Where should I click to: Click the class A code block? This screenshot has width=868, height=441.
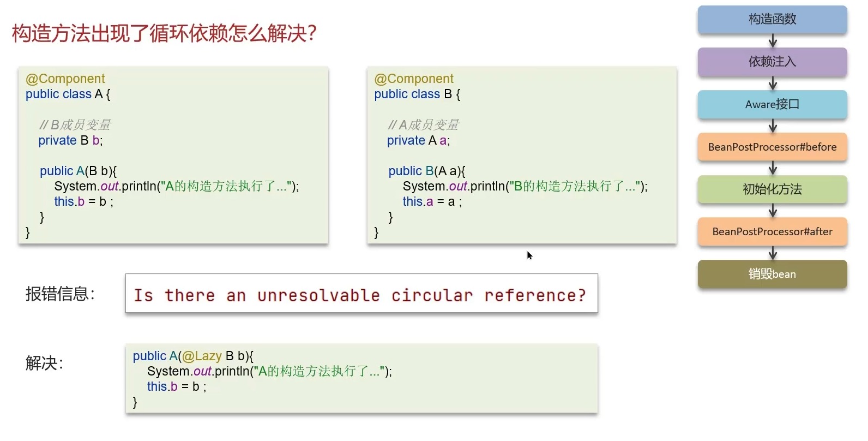[x=173, y=156]
